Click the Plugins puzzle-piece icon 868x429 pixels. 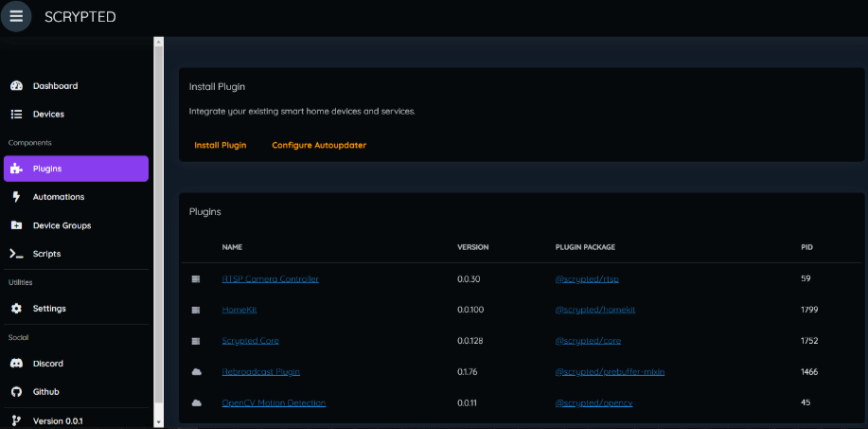pos(17,169)
